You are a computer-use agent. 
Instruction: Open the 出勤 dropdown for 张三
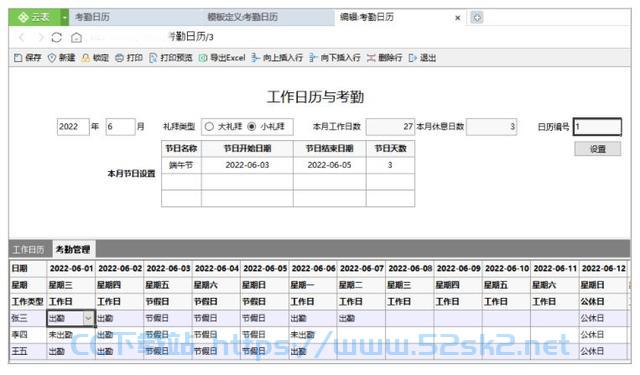[x=88, y=318]
